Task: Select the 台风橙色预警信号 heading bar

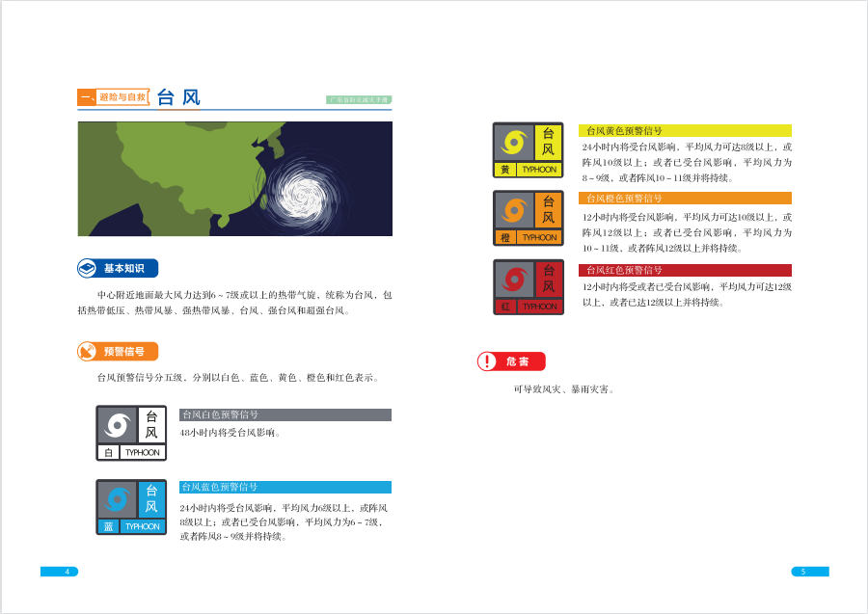Action: (x=685, y=198)
